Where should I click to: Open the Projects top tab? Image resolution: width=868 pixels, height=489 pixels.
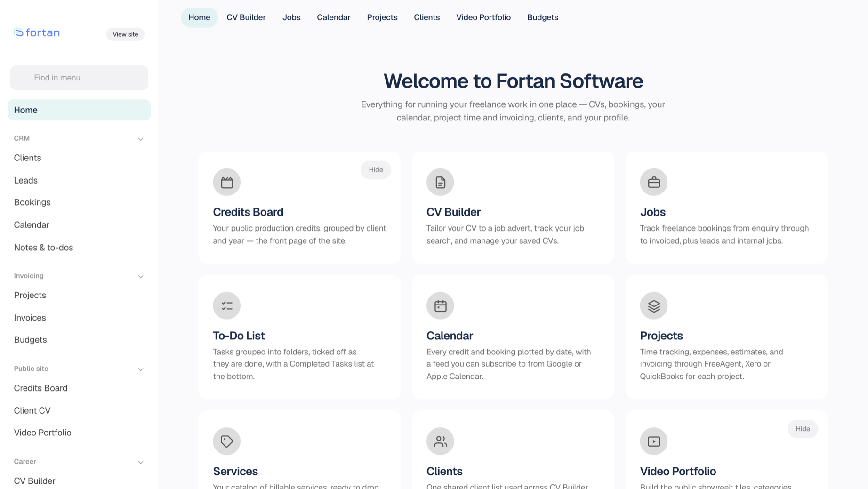[x=382, y=17]
